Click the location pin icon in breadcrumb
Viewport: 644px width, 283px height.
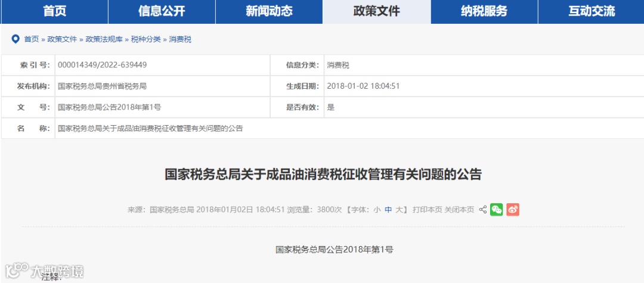[16, 39]
